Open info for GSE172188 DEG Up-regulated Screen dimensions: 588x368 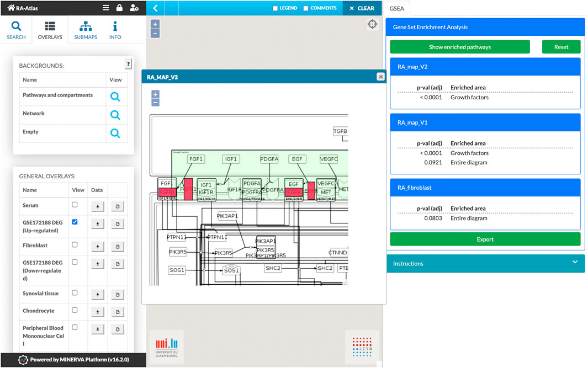click(x=118, y=223)
